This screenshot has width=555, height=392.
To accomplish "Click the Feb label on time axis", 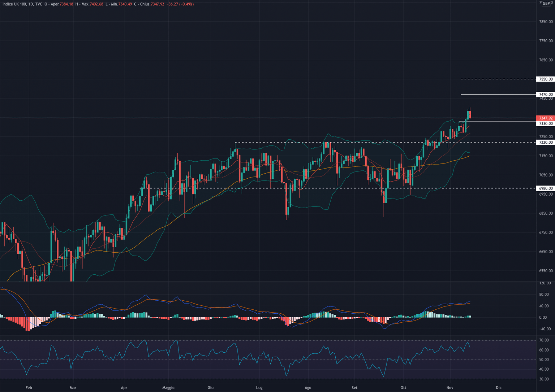I will pyautogui.click(x=29, y=388).
